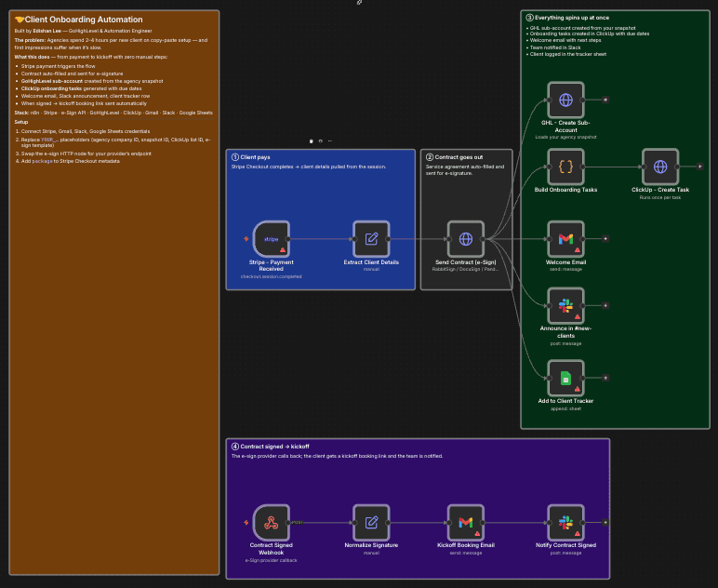The image size is (718, 588).
Task: Click the 'Stripe payment triggers the flow' bullet
Action: click(59, 66)
